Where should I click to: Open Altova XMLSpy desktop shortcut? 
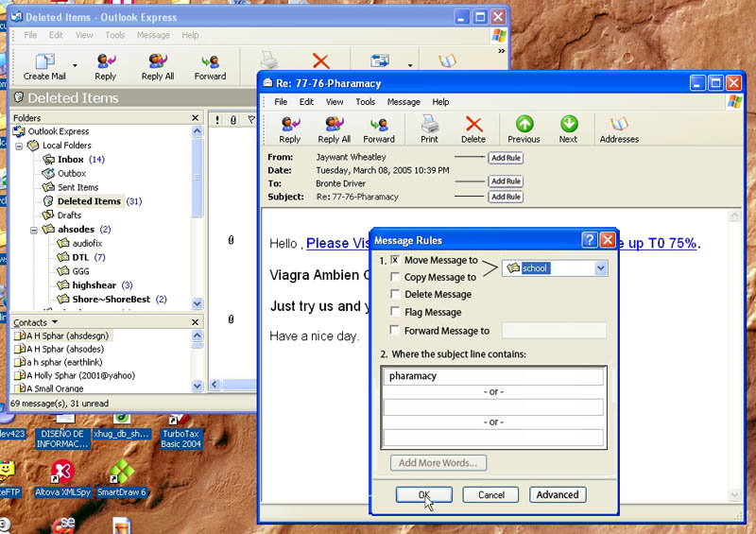[x=62, y=478]
